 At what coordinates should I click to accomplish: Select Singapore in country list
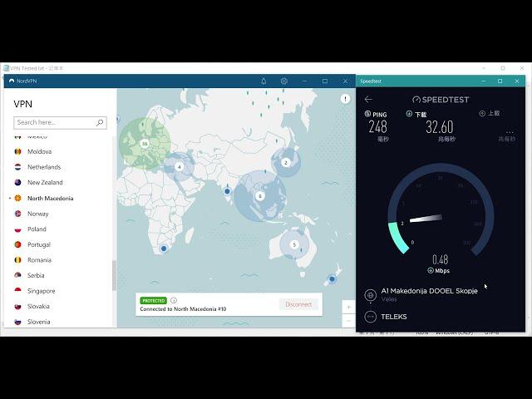click(41, 291)
